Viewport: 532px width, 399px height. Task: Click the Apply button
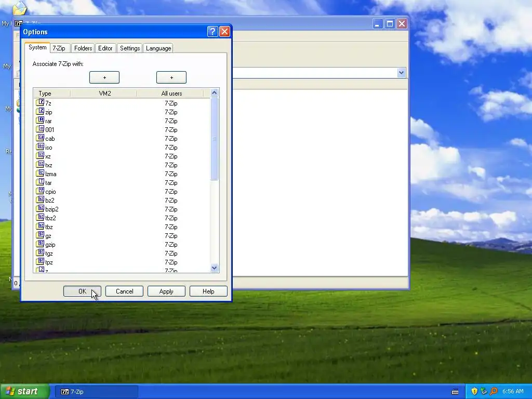pyautogui.click(x=166, y=291)
